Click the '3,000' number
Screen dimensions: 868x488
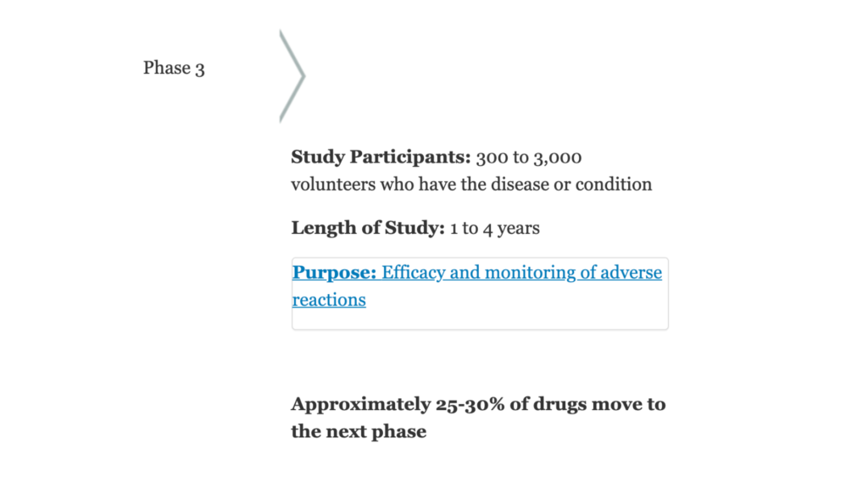558,158
